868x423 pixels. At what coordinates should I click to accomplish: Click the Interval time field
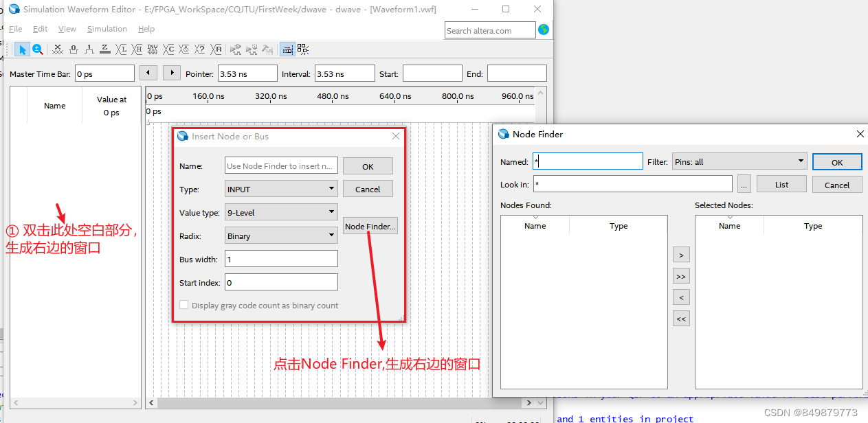pos(344,73)
